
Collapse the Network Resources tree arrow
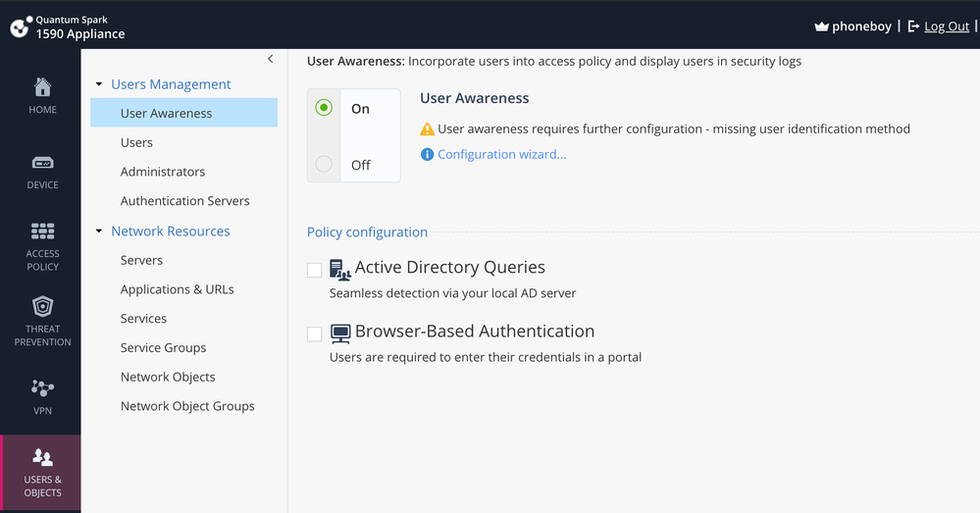click(x=99, y=231)
